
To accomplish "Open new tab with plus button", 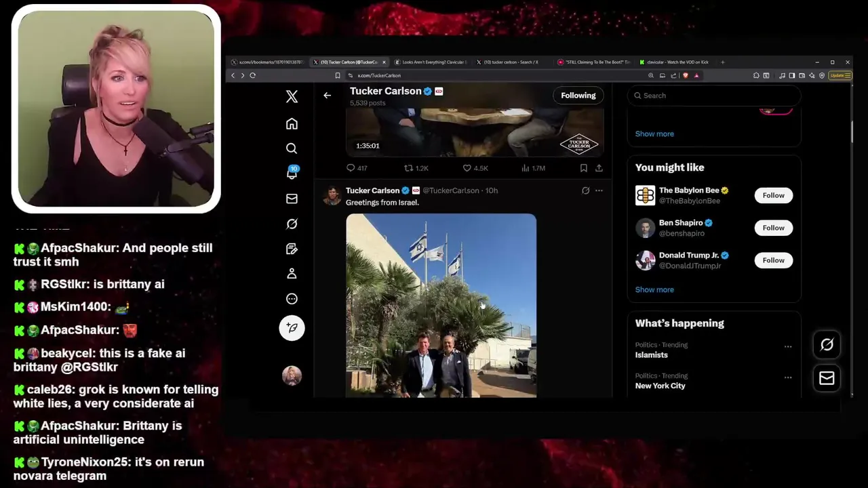I will point(722,62).
